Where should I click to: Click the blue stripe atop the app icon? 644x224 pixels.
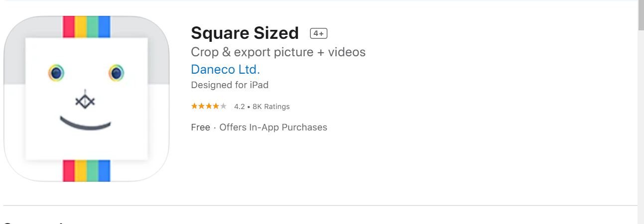pyautogui.click(x=104, y=26)
